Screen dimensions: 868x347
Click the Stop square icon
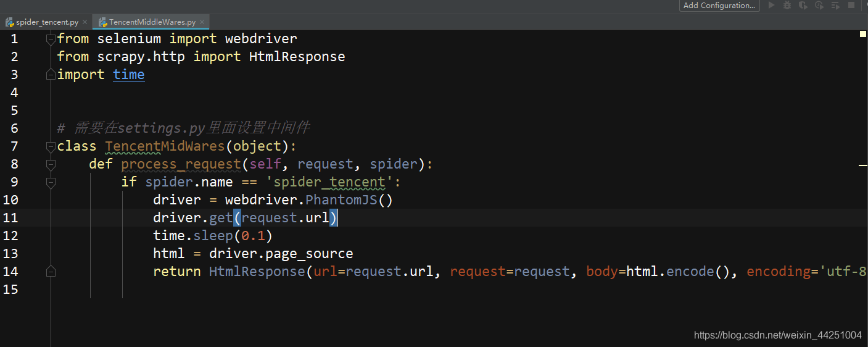coord(851,5)
